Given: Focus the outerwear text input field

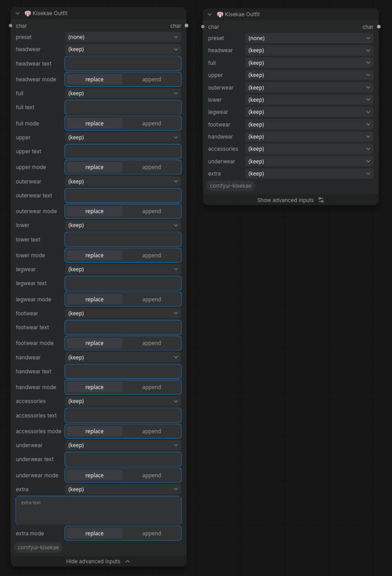Looking at the screenshot, I should (123, 195).
